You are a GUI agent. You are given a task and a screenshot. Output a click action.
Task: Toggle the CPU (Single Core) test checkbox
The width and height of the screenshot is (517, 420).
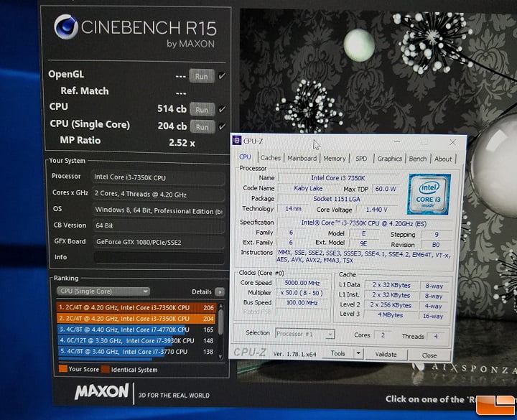(x=222, y=126)
